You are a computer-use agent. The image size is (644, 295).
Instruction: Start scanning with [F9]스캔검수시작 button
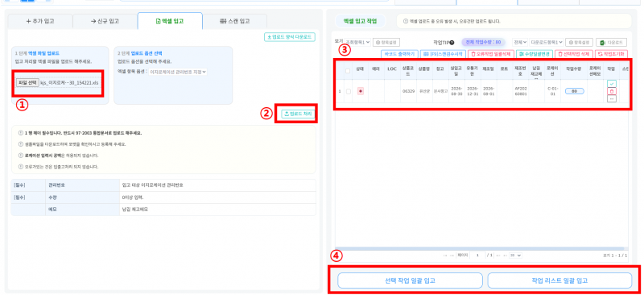click(x=444, y=54)
